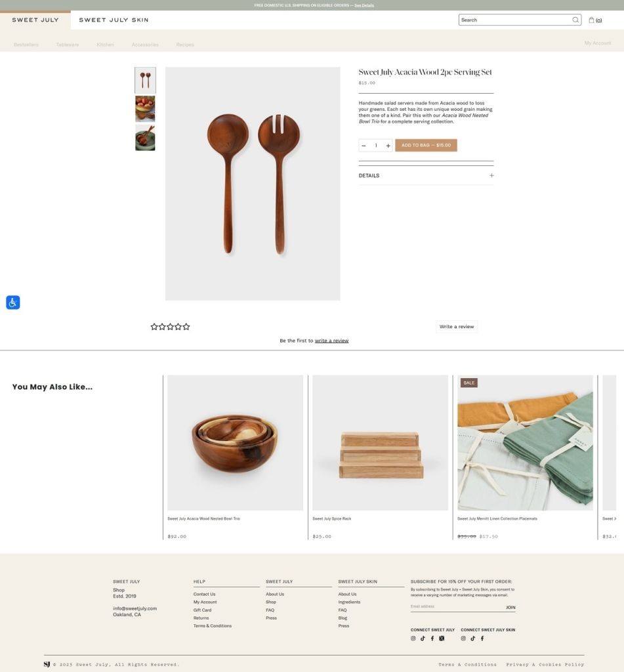The width and height of the screenshot is (624, 672).
Task: Switch to the Sweet July Skin tab
Action: click(114, 20)
